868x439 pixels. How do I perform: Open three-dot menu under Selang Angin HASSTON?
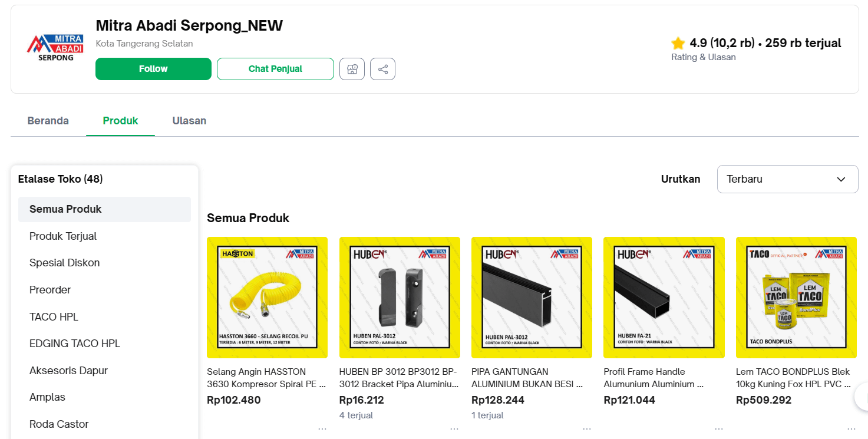322,429
